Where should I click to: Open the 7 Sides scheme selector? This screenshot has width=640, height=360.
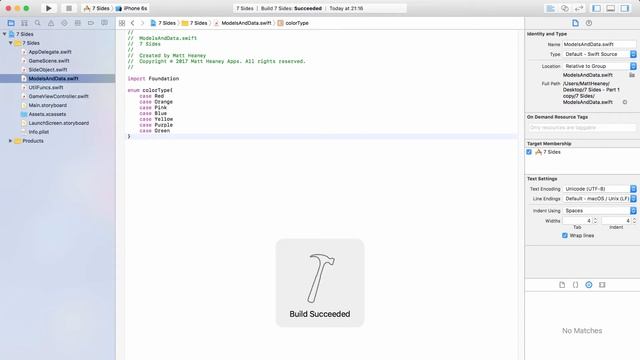(x=97, y=8)
